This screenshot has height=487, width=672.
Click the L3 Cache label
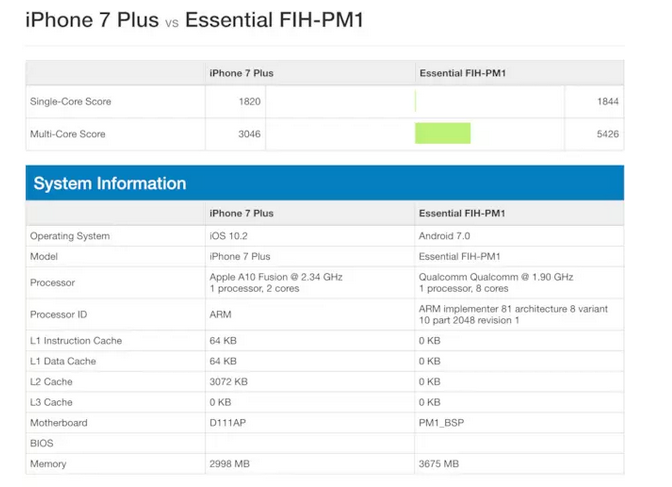pos(51,403)
